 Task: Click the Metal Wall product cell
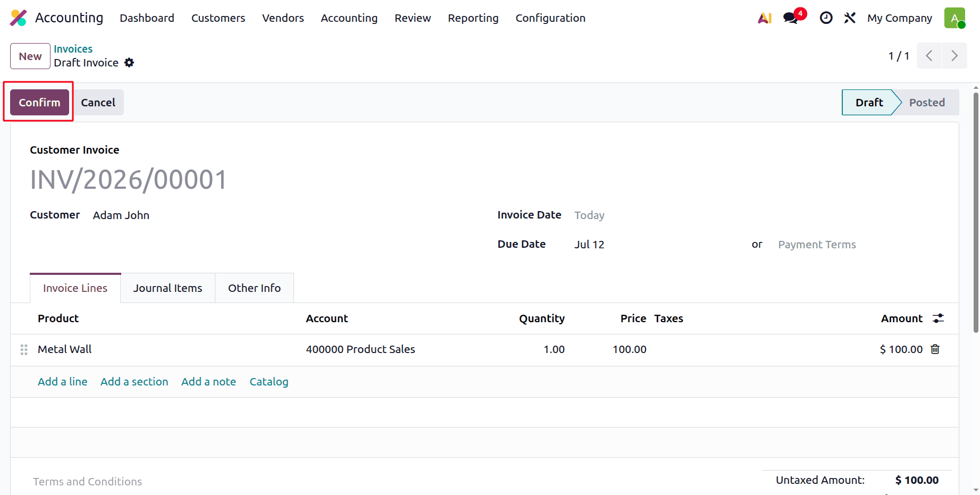pos(64,349)
